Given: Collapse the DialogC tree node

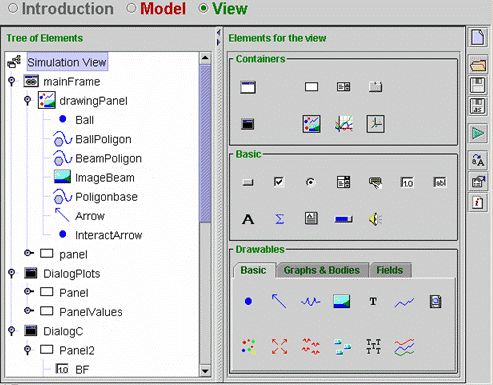Looking at the screenshot, I should [x=12, y=331].
